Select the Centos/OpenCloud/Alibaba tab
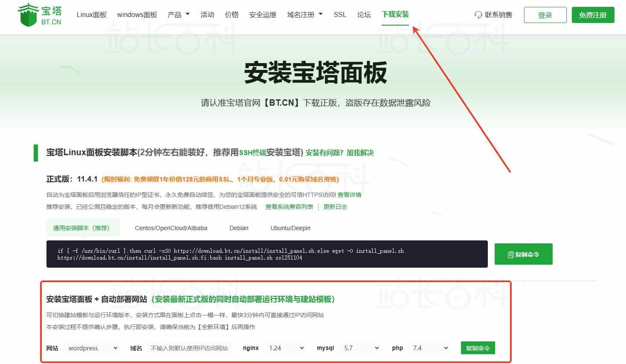This screenshot has width=626, height=364. 171,228
